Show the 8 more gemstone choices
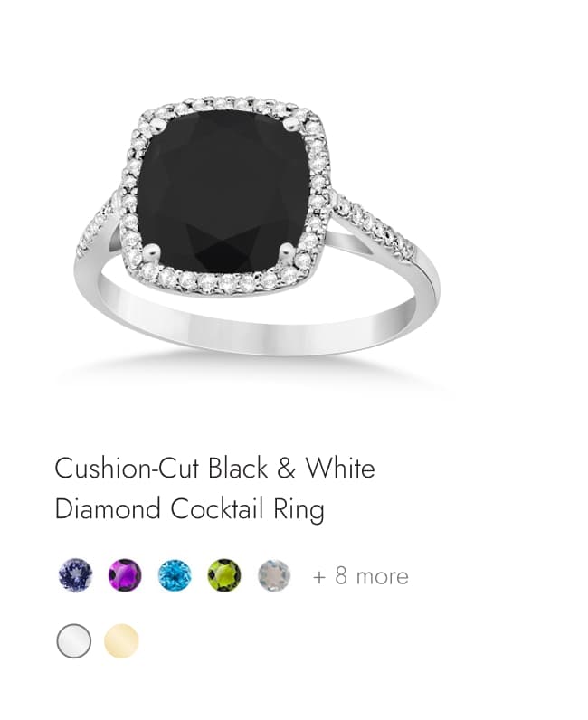Image resolution: width=588 pixels, height=720 pixels. click(x=361, y=576)
